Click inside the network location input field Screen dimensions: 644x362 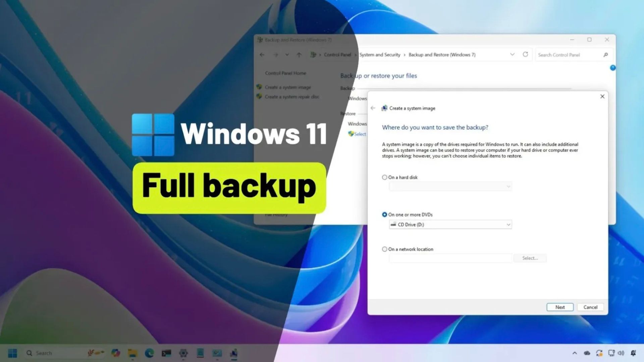(449, 258)
